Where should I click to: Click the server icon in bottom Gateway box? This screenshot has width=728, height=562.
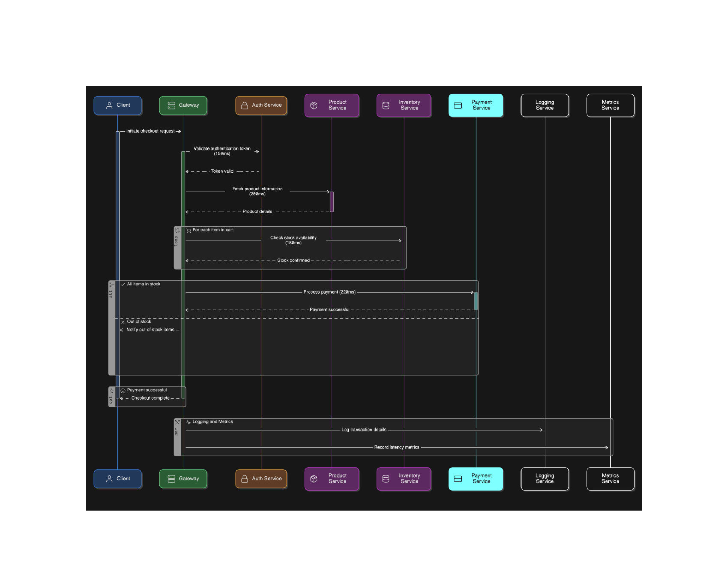(x=171, y=479)
